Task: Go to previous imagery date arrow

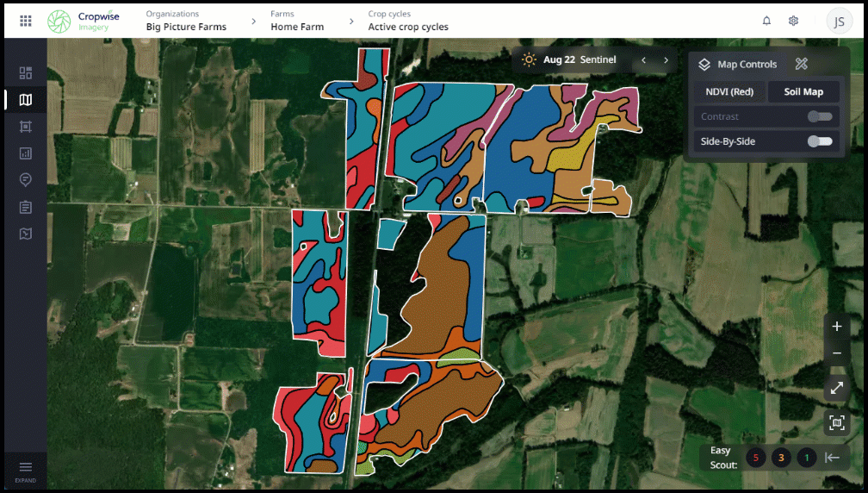Action: (643, 60)
